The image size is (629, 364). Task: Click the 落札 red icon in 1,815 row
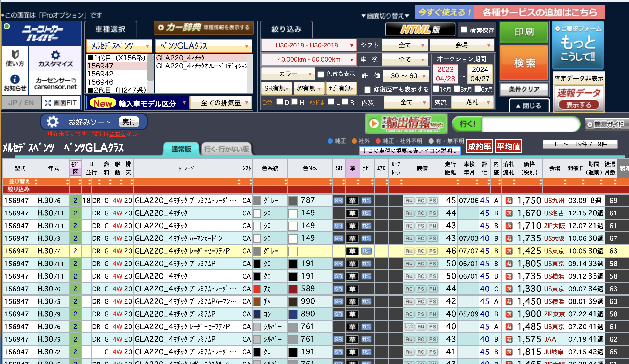click(509, 352)
